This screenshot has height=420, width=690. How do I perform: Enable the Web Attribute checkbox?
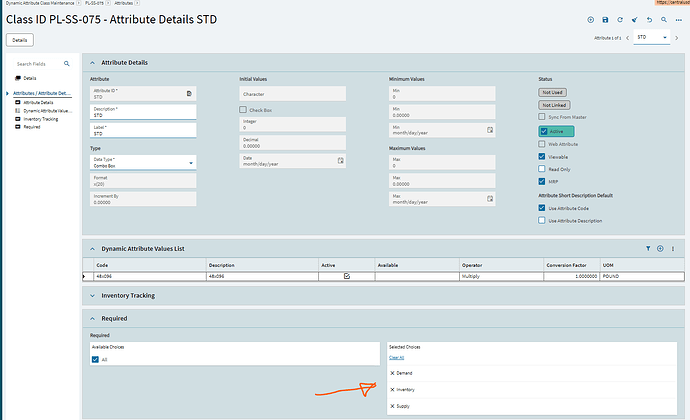click(x=542, y=144)
